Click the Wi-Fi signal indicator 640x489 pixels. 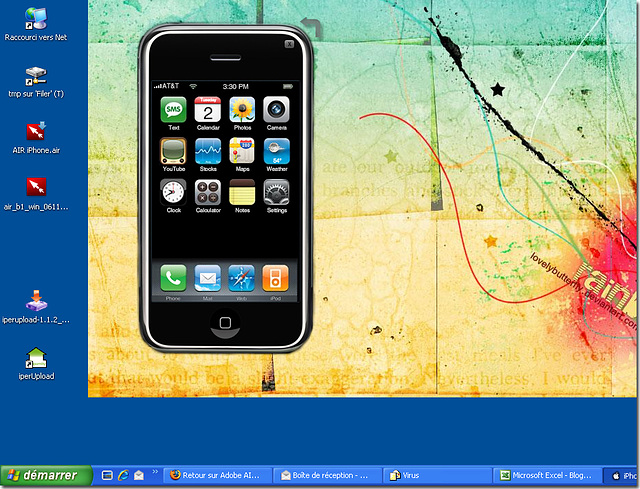click(x=193, y=87)
